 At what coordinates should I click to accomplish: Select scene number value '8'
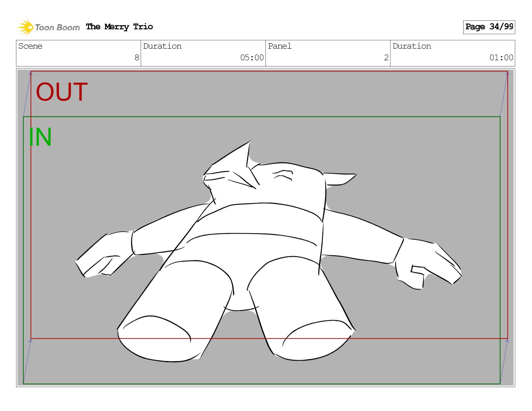(x=137, y=58)
